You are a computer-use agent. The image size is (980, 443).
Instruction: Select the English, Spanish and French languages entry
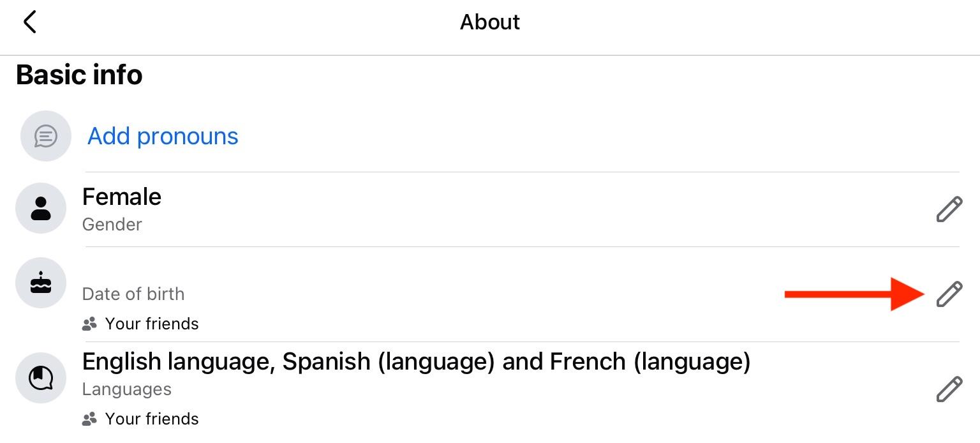coord(416,361)
